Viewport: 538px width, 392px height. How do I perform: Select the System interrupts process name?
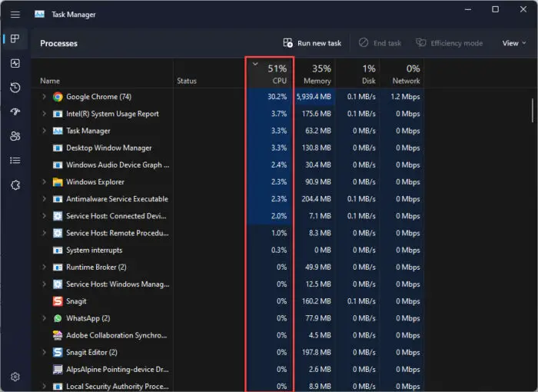pos(94,251)
